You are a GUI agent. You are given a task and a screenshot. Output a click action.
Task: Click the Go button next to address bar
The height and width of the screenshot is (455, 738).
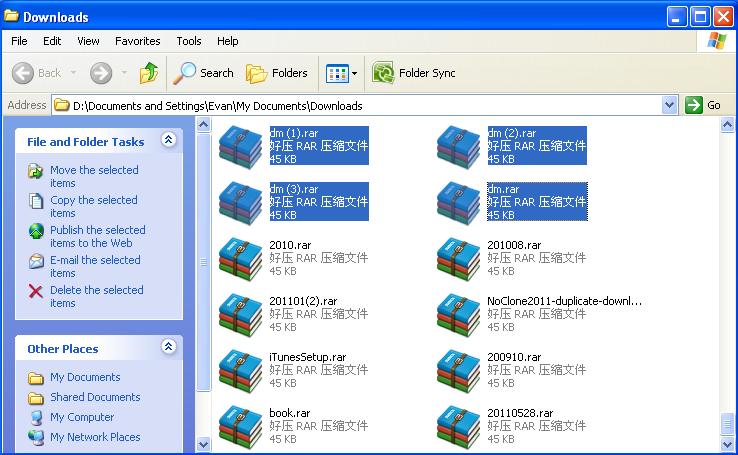pyautogui.click(x=703, y=105)
